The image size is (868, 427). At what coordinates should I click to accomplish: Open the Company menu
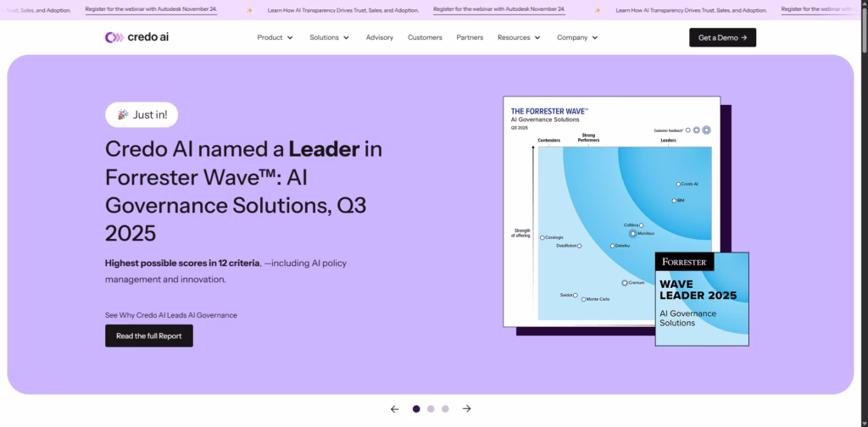[x=578, y=37]
